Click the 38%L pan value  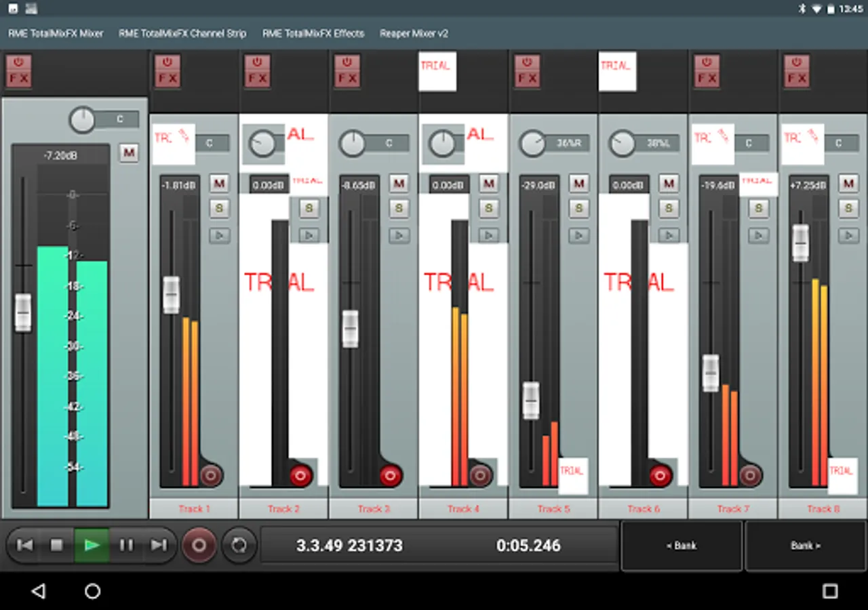point(658,144)
